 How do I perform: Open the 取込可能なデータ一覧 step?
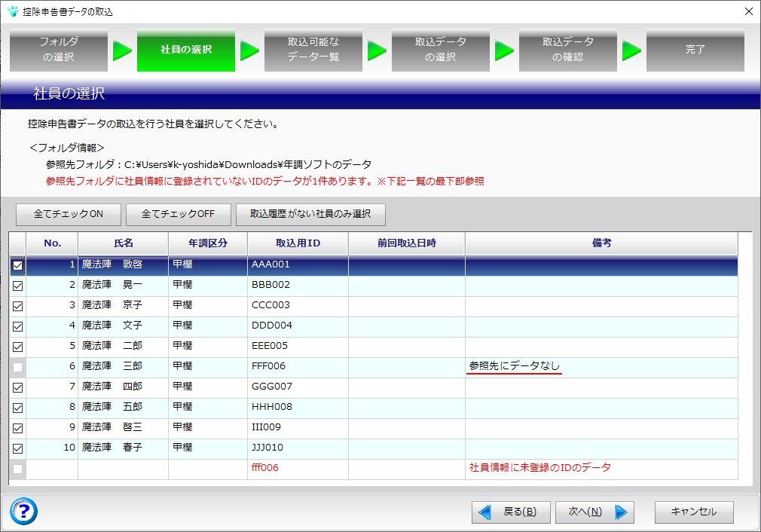click(313, 50)
